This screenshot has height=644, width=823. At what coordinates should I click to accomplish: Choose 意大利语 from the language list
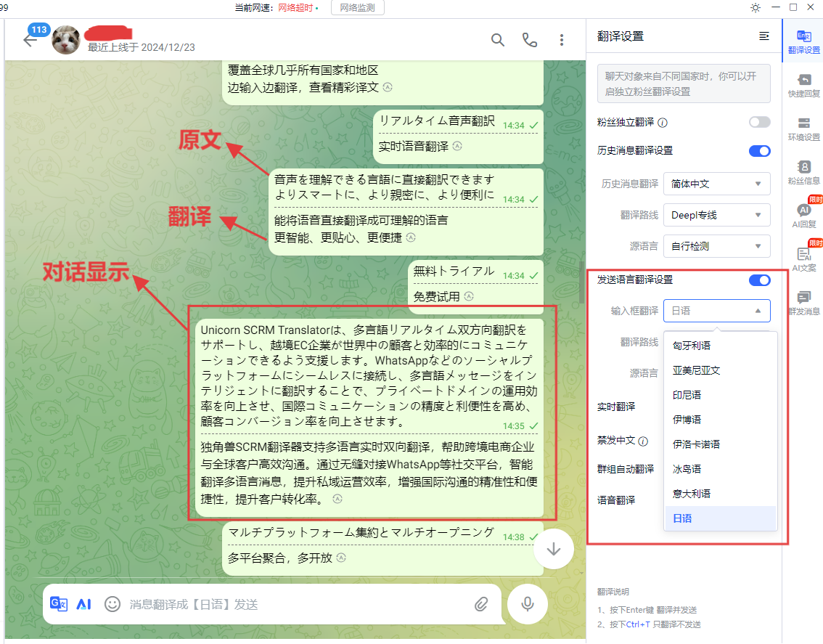tap(721, 494)
